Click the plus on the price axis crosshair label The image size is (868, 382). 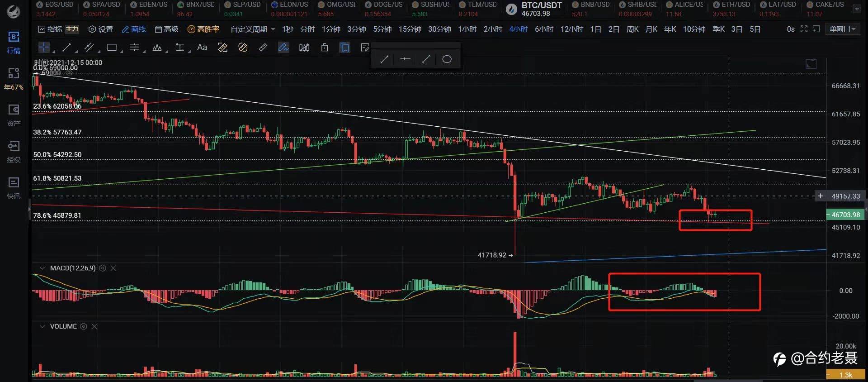[821, 196]
